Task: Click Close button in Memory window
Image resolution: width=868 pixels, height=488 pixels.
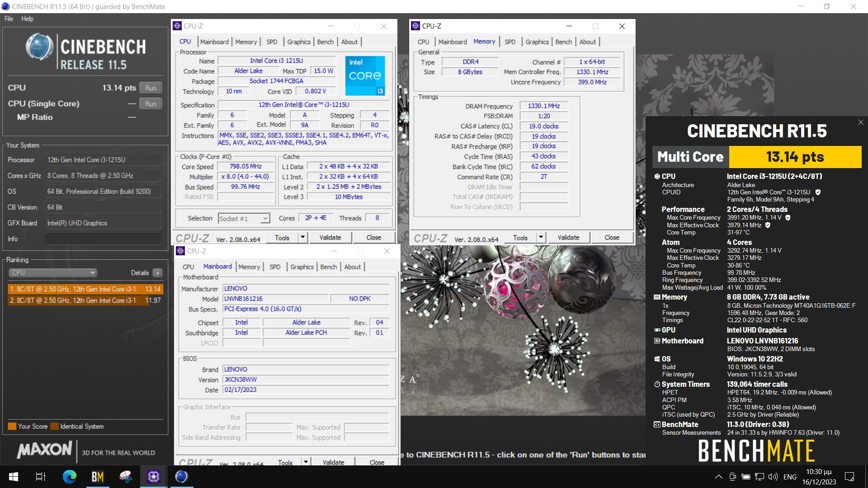Action: 612,238
